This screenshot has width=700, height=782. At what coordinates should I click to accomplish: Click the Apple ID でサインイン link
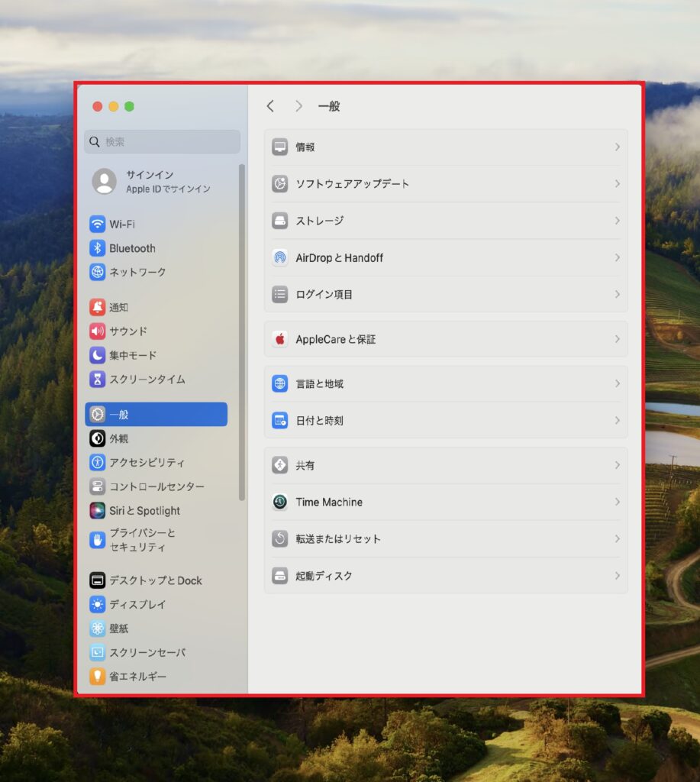(x=168, y=189)
